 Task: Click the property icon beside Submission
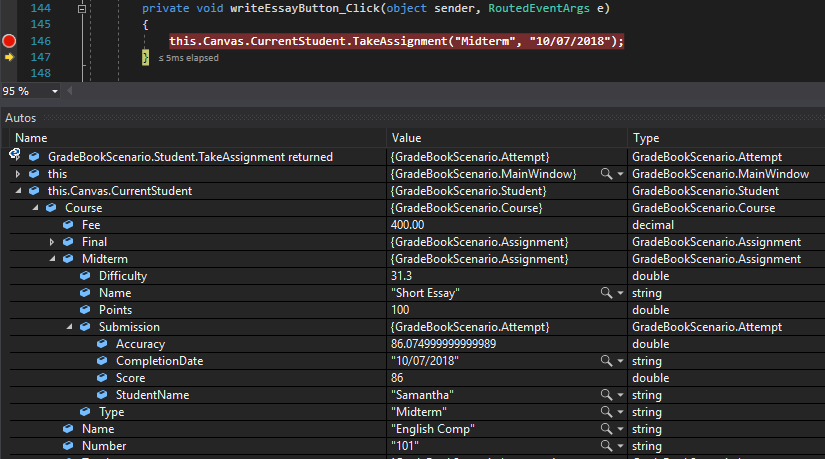[85, 327]
